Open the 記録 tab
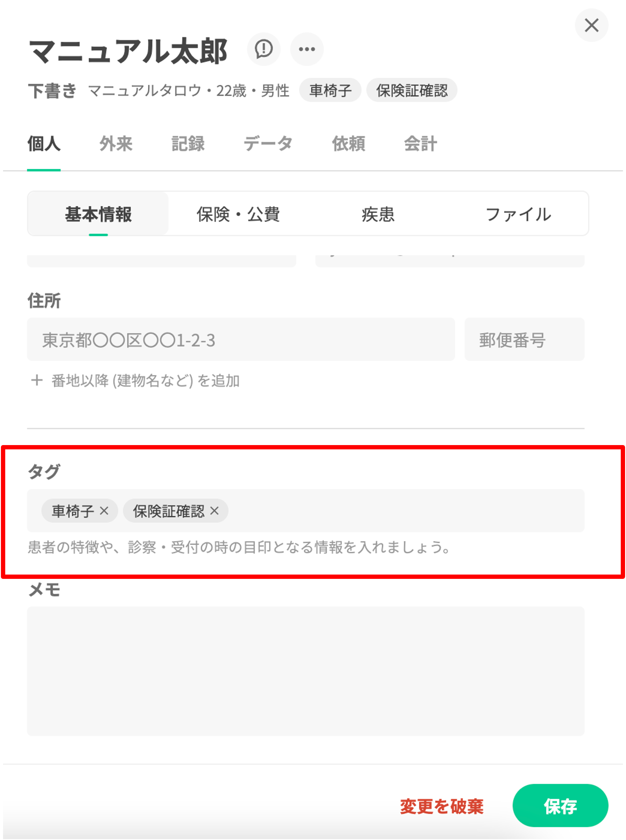The width and height of the screenshot is (626, 840). (188, 144)
